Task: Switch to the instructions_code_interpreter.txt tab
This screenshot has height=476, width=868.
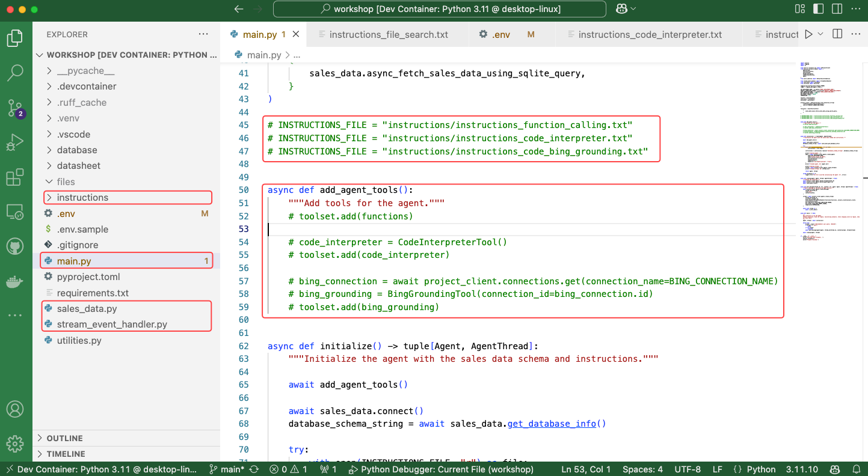Action: pos(650,34)
